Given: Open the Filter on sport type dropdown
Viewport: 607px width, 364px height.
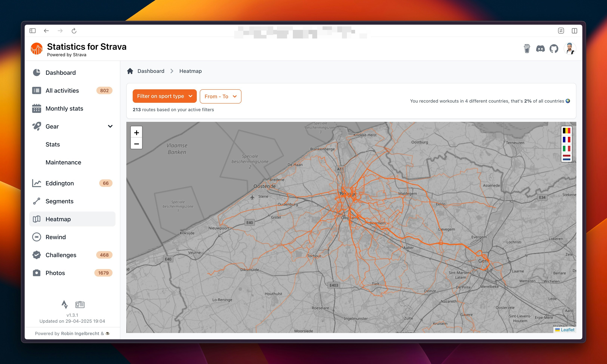Looking at the screenshot, I should tap(164, 96).
